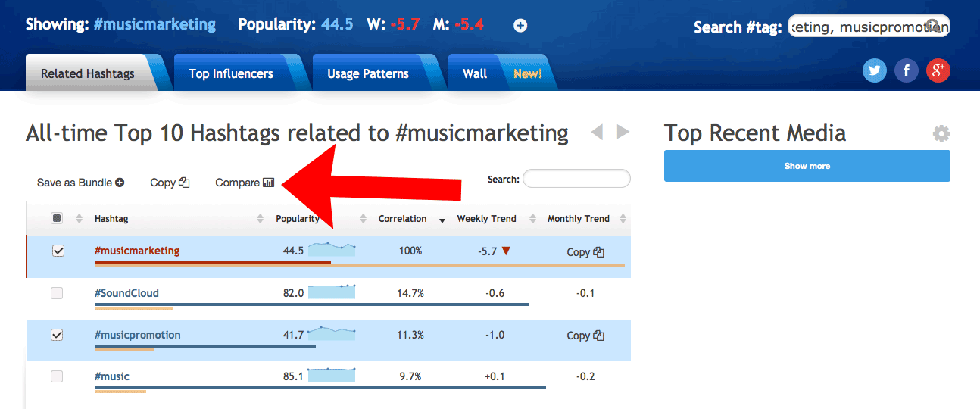The height and width of the screenshot is (409, 980).
Task: Open the Usage Patterns tab
Action: 367,73
